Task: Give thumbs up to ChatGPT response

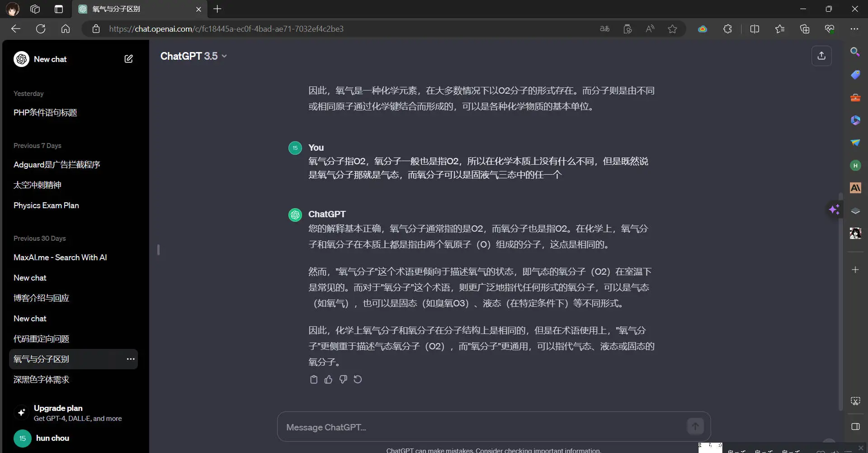Action: point(328,380)
